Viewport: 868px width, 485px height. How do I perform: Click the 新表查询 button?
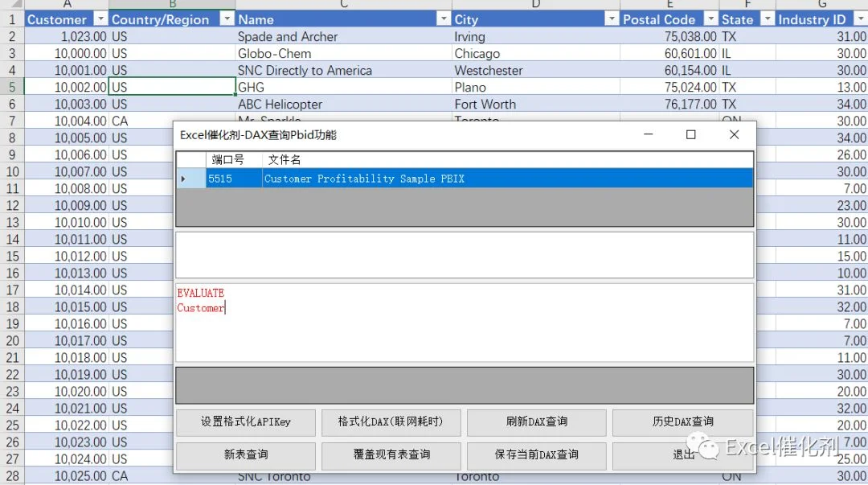tap(246, 455)
